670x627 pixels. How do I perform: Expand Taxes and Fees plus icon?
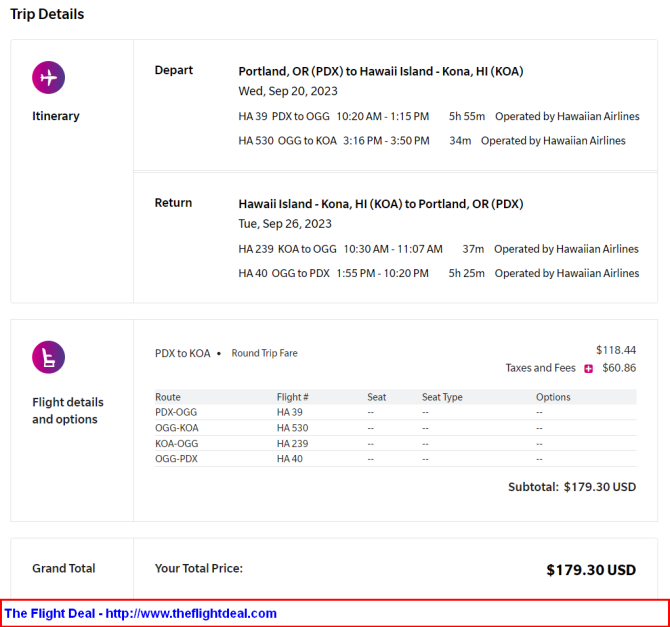coord(588,368)
